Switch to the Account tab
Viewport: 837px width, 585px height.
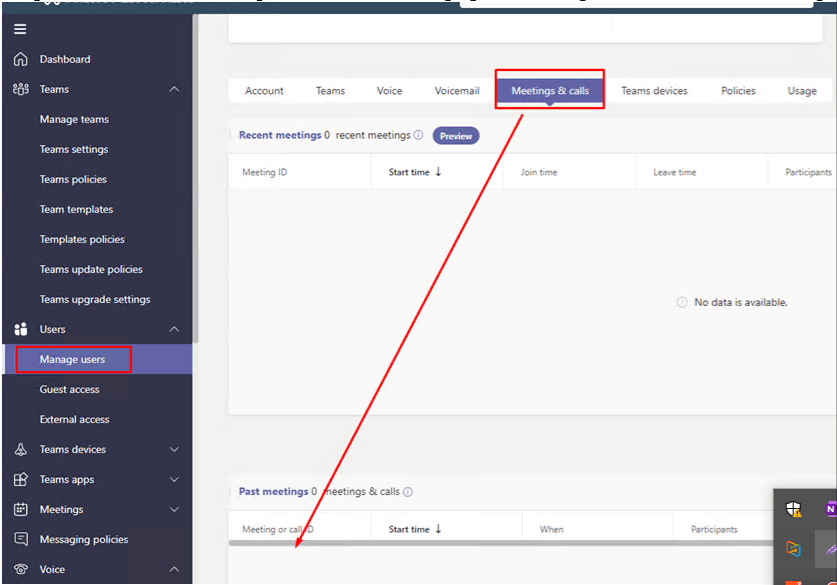(x=264, y=91)
